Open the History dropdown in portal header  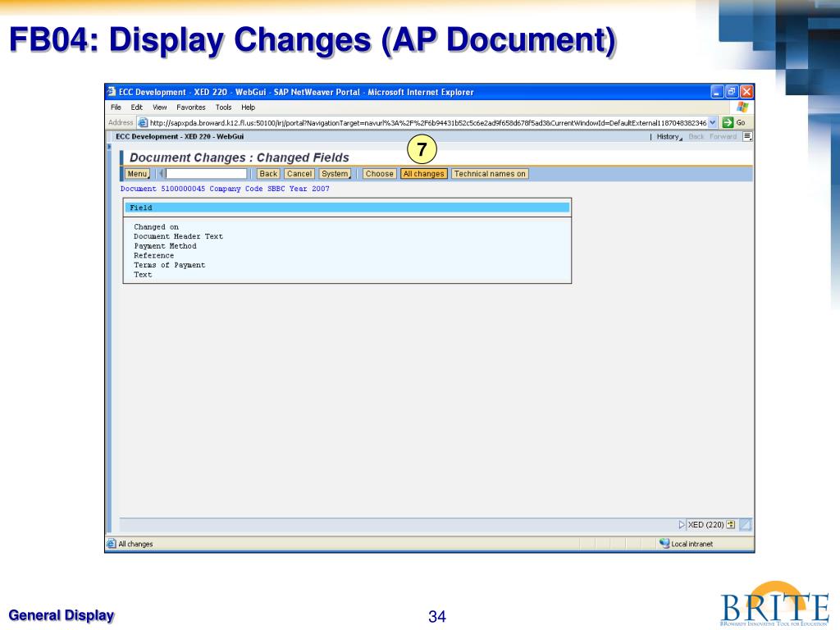pyautogui.click(x=669, y=137)
